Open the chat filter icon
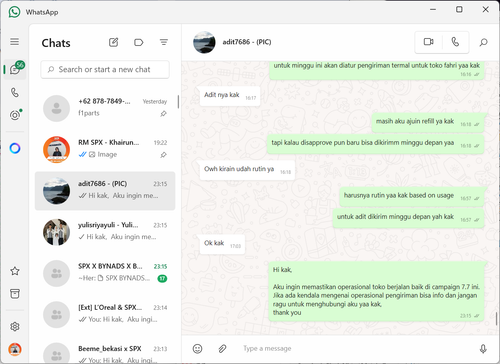The height and width of the screenshot is (364, 500). (x=163, y=42)
